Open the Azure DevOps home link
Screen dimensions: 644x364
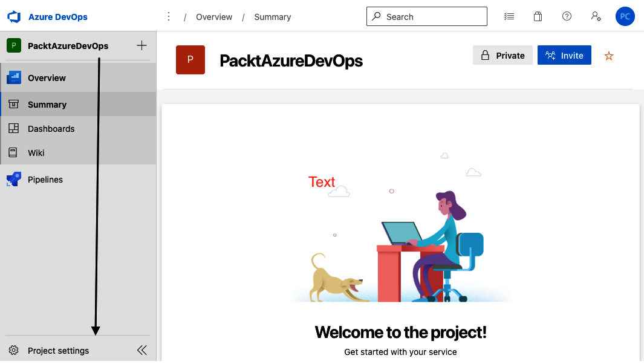click(57, 17)
